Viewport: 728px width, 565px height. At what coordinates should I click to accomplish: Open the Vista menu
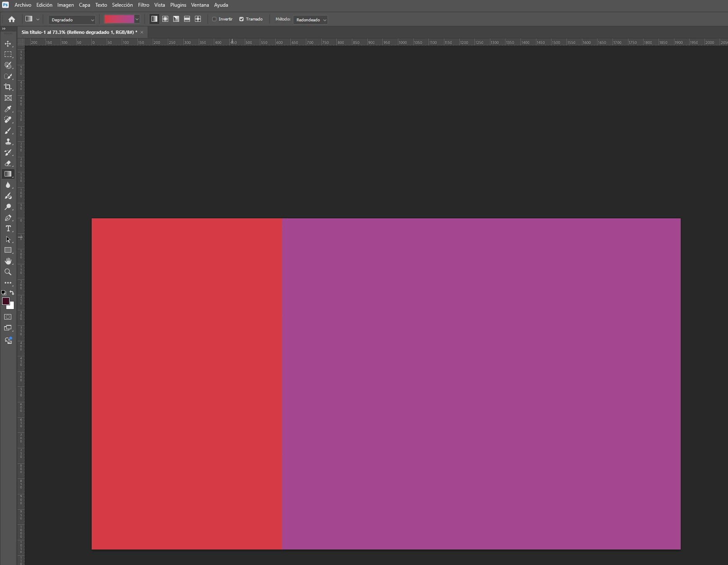(x=159, y=5)
